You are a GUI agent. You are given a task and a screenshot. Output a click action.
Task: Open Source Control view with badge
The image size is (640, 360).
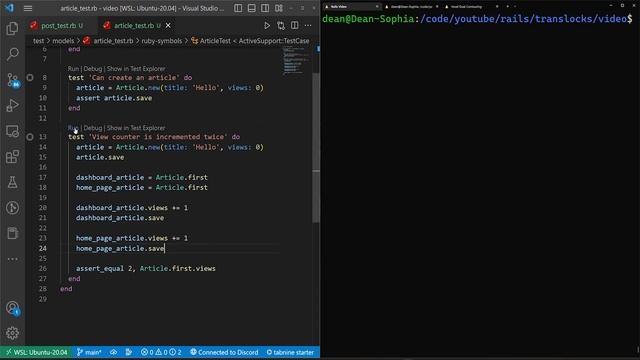coord(12,80)
